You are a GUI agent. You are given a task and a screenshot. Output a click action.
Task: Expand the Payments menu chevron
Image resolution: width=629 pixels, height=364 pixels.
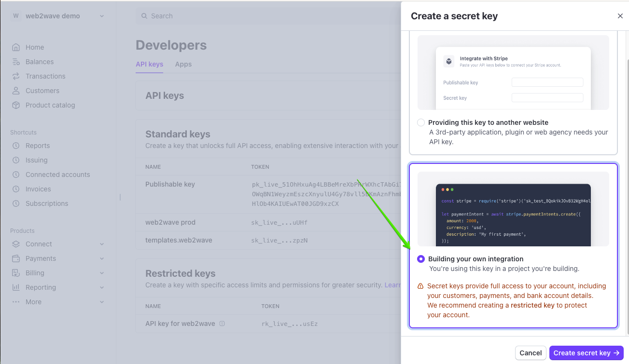coord(102,258)
